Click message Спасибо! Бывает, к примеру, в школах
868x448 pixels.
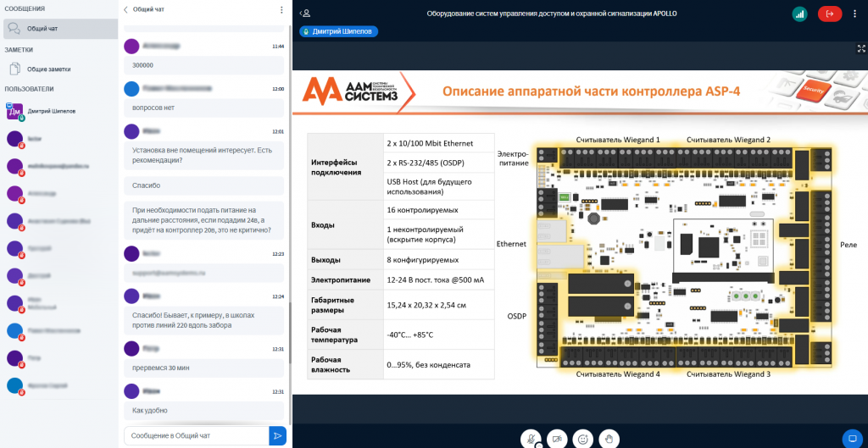[x=203, y=320]
